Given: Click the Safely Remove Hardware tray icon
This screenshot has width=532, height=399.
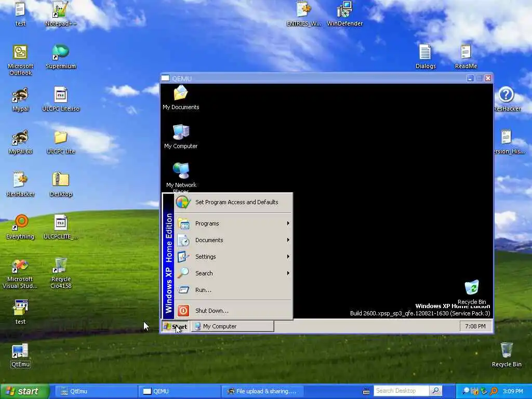Looking at the screenshot, I should (x=484, y=391).
